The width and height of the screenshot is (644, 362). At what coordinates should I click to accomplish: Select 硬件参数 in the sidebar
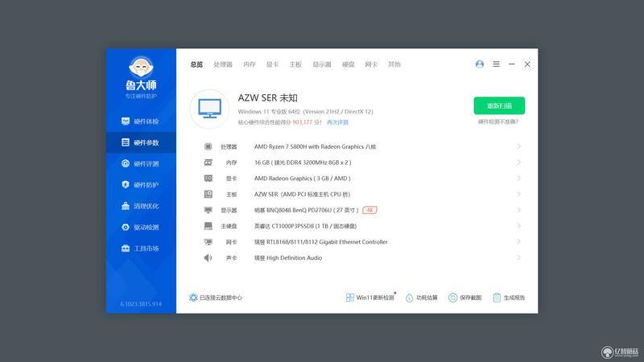[140, 142]
